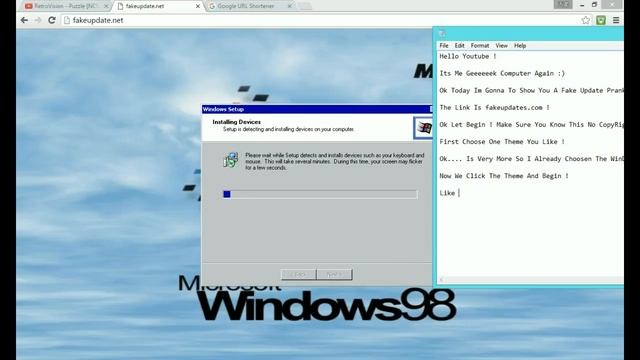Close the fakeupdate.net tab
This screenshot has height=360, width=640.
click(x=198, y=6)
